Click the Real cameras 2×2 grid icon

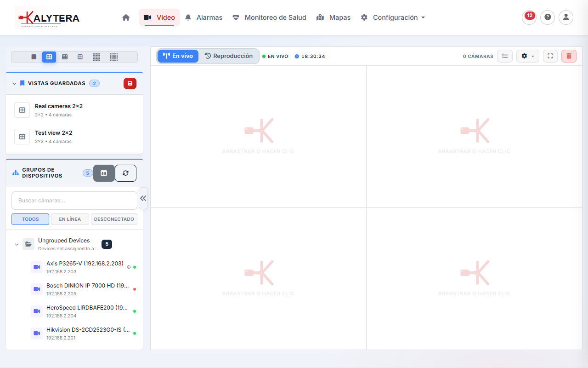pyautogui.click(x=22, y=110)
